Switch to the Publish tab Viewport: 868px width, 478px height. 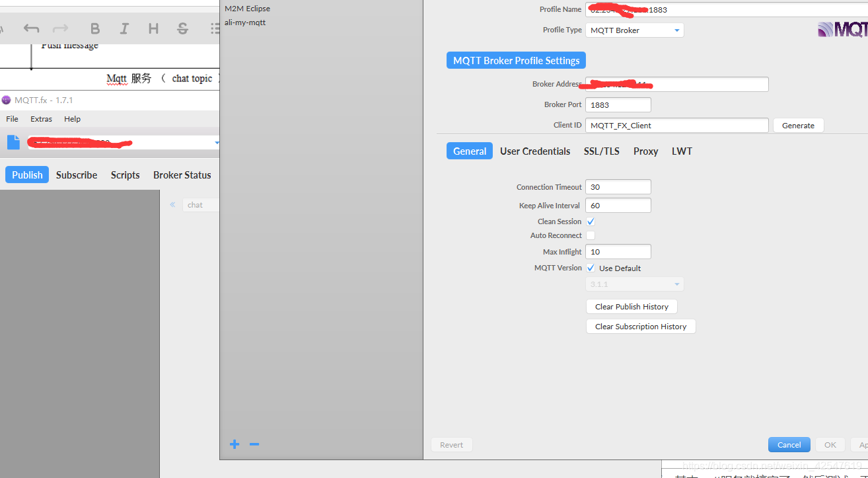pos(27,175)
